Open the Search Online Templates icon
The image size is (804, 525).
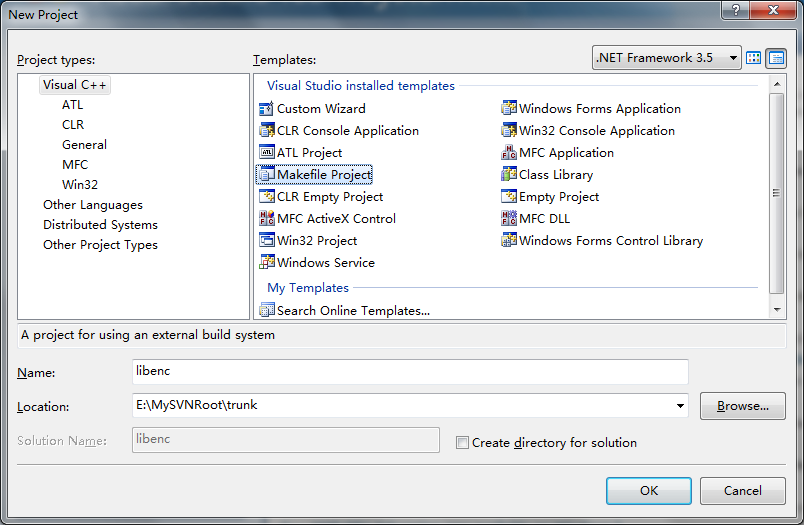pos(267,310)
